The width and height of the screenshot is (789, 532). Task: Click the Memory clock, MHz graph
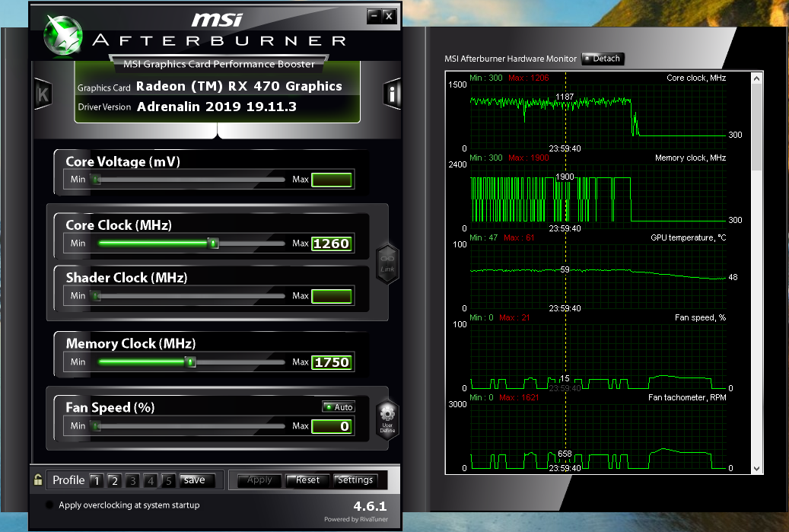tap(598, 196)
